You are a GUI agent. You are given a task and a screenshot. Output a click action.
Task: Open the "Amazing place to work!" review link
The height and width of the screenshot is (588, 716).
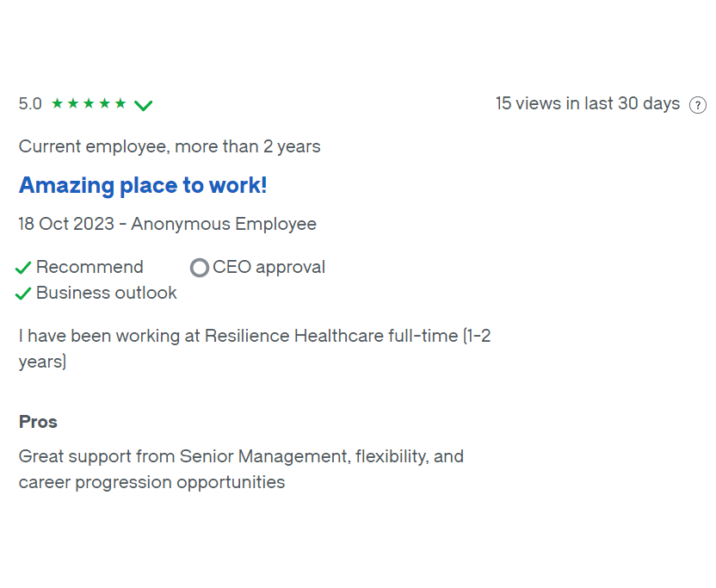tap(143, 185)
